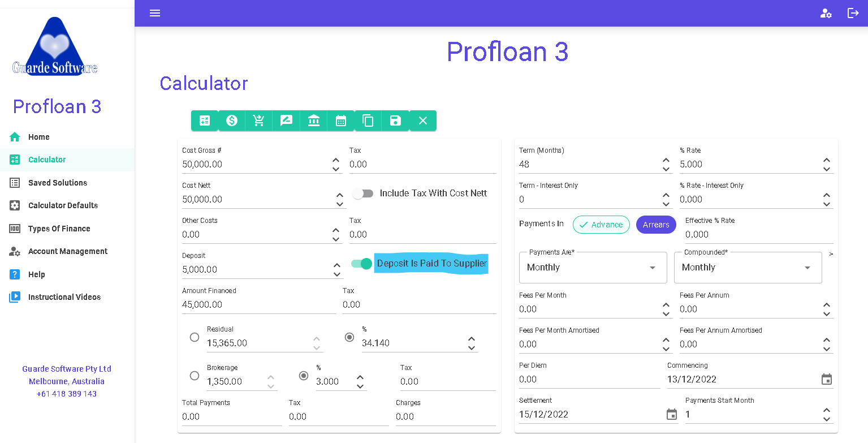Open the Help page link

click(67, 274)
